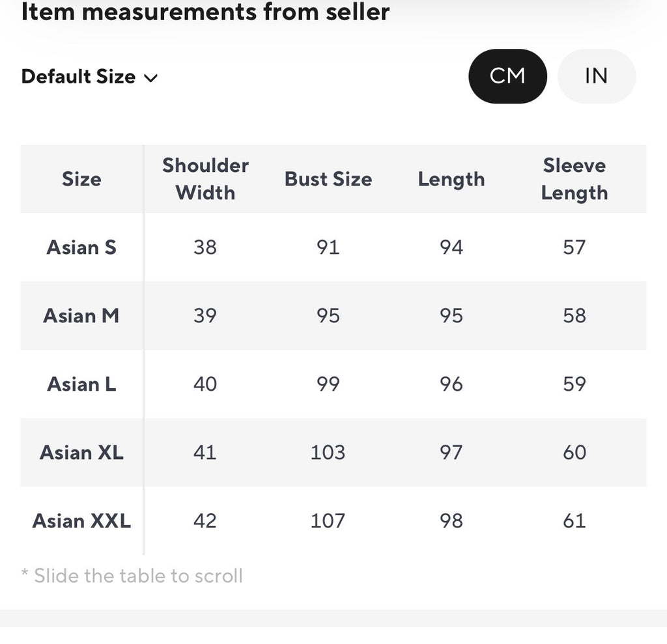Select the Asian S row label

pos(81,247)
